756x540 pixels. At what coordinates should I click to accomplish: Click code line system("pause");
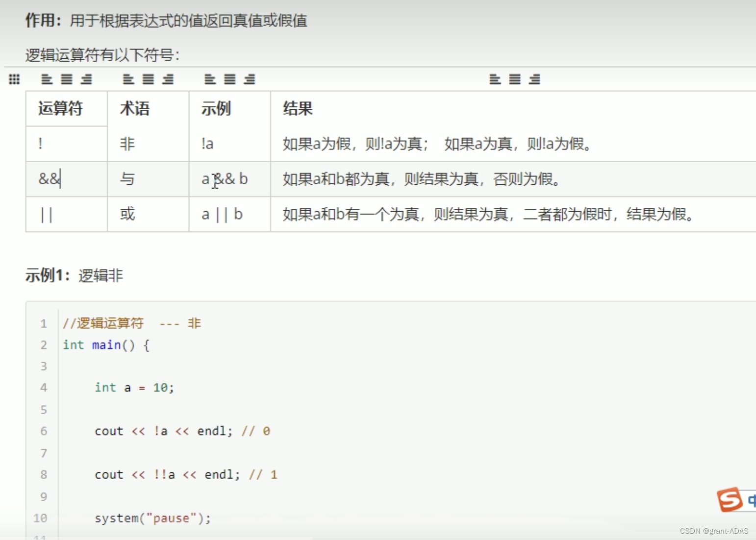(153, 518)
